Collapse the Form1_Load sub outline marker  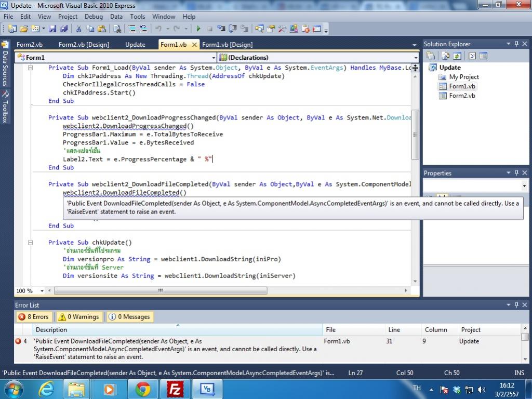(x=30, y=68)
